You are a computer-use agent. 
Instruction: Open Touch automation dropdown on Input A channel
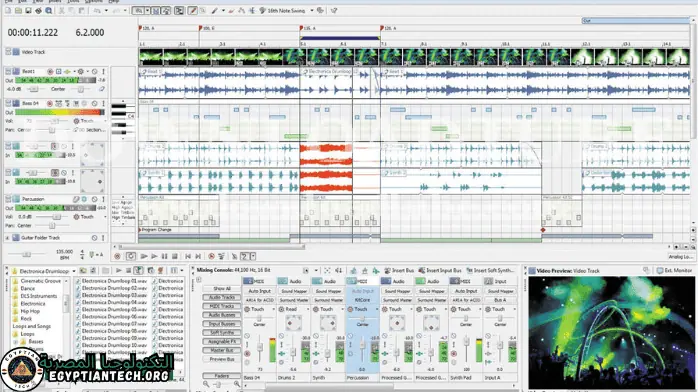pos(514,309)
